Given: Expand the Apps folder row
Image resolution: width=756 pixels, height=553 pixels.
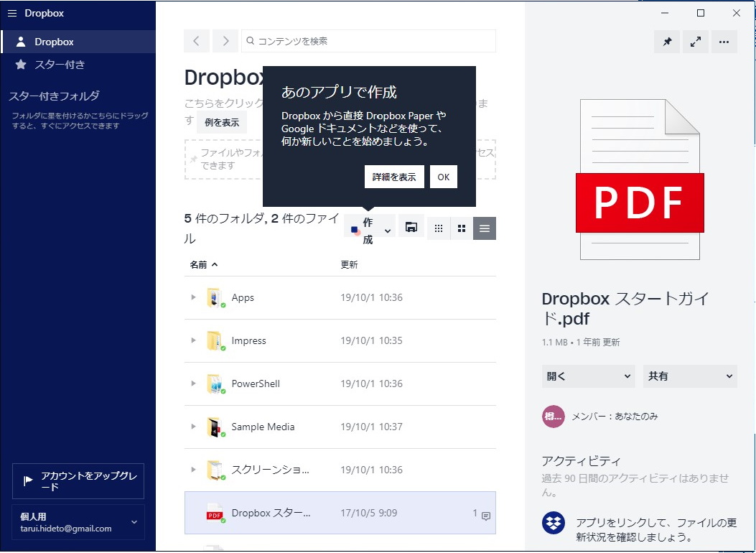Looking at the screenshot, I should (x=193, y=297).
